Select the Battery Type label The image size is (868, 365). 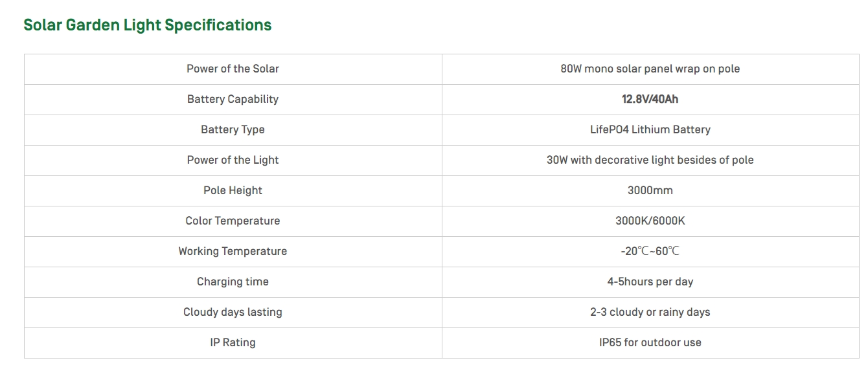[x=233, y=129]
